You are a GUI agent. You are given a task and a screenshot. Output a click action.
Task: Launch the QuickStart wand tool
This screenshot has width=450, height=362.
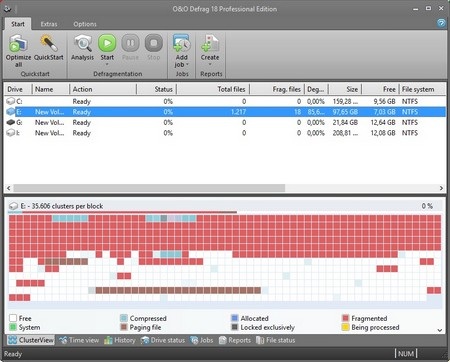(49, 44)
